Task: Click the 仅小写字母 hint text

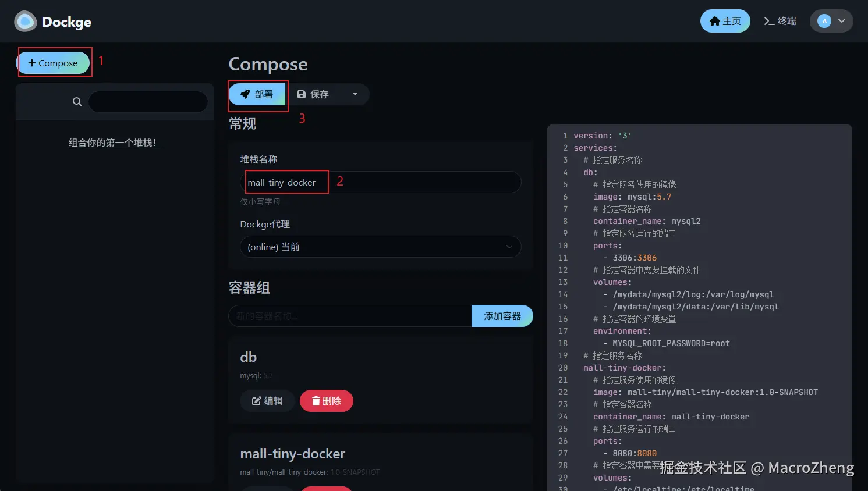Action: 260,202
